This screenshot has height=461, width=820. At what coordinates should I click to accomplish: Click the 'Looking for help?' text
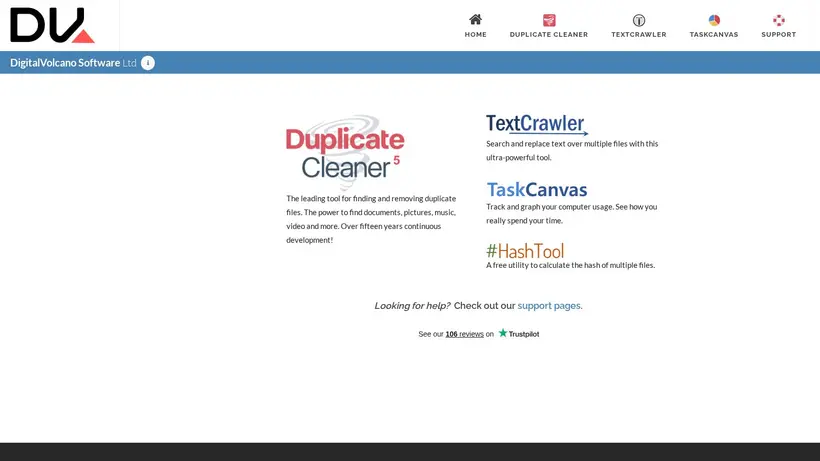pos(412,306)
